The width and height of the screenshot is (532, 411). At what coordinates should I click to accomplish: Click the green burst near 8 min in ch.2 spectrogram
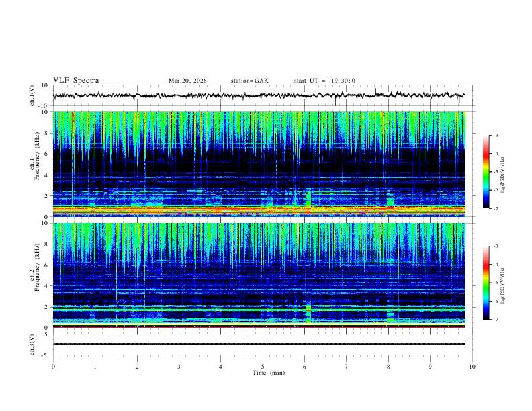click(x=390, y=316)
